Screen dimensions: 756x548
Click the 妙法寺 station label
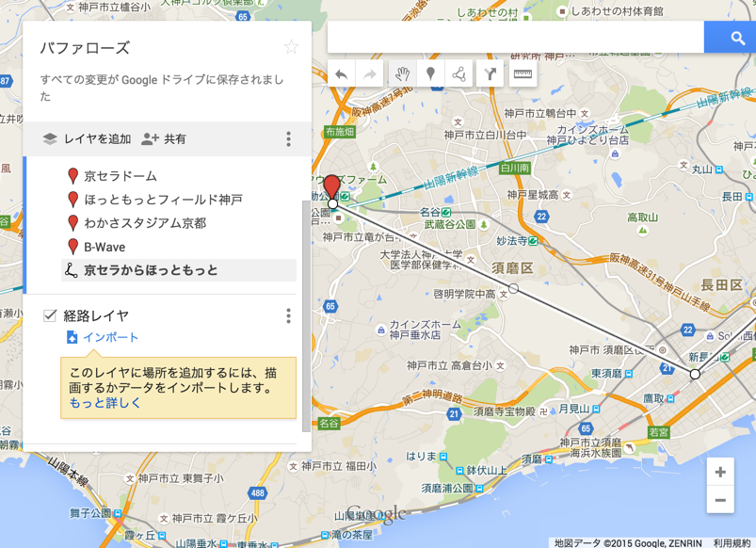(511, 241)
